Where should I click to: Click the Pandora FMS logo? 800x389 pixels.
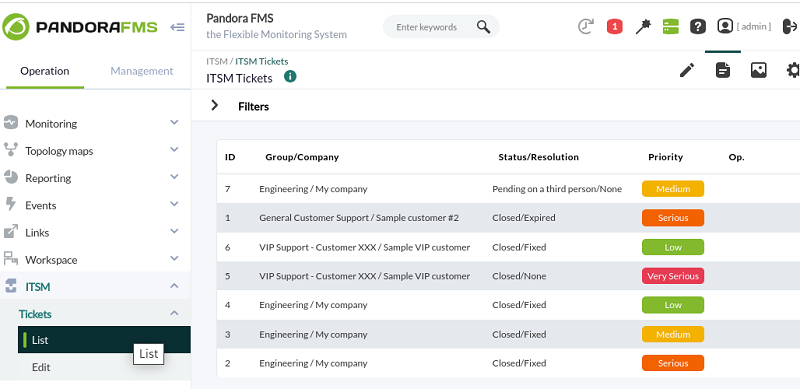point(80,27)
